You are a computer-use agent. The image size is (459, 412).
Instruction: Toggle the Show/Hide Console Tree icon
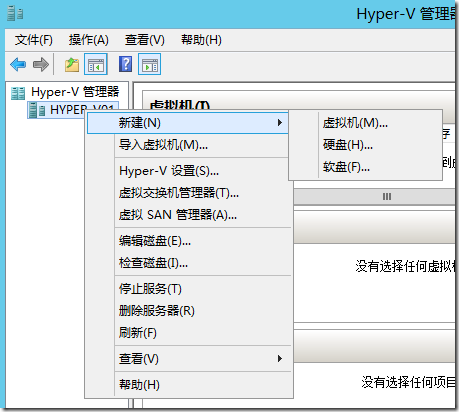click(x=96, y=64)
